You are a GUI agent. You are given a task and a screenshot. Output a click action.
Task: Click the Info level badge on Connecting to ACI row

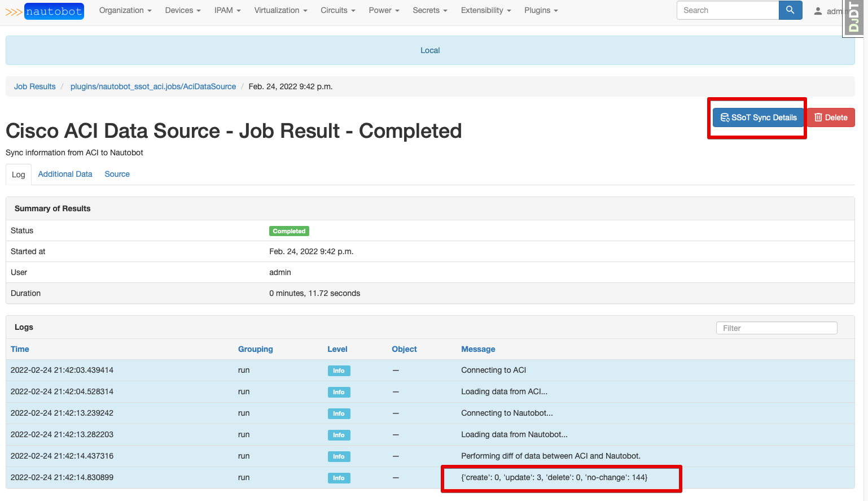(339, 371)
